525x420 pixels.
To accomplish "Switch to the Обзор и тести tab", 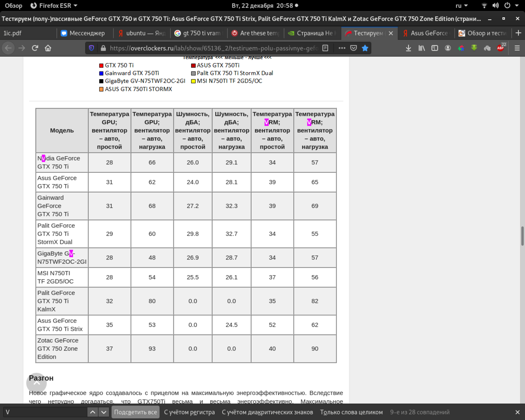I will point(482,33).
